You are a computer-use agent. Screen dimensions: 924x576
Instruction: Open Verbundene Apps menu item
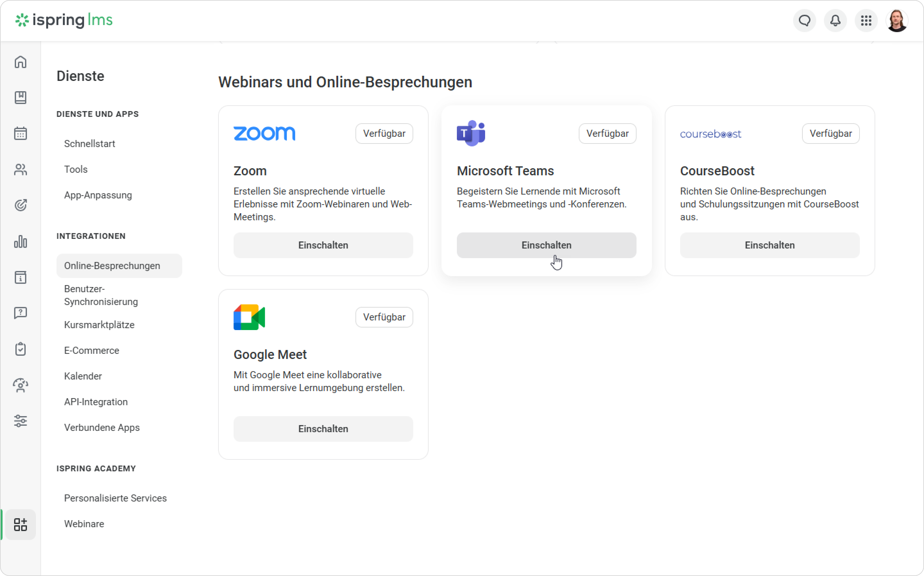tap(102, 427)
